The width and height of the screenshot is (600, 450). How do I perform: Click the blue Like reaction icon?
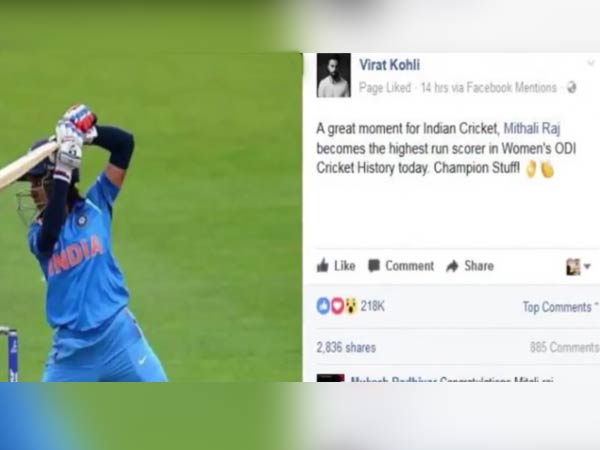[323, 306]
